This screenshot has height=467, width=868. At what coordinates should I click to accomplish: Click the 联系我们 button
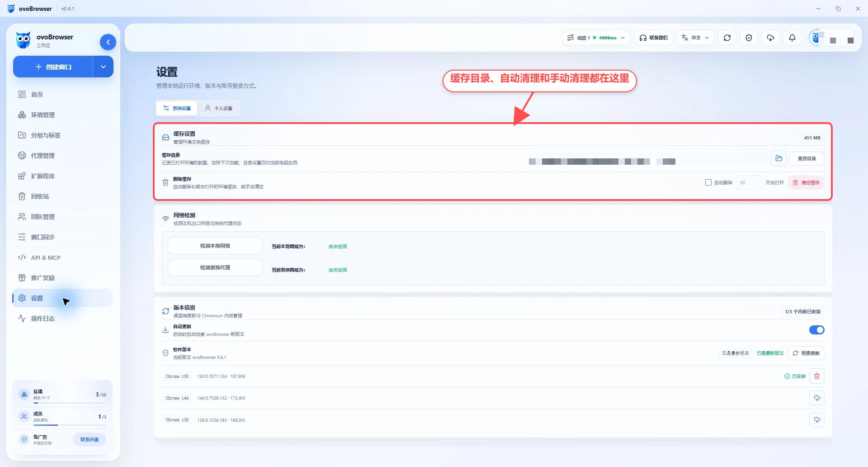(654, 38)
